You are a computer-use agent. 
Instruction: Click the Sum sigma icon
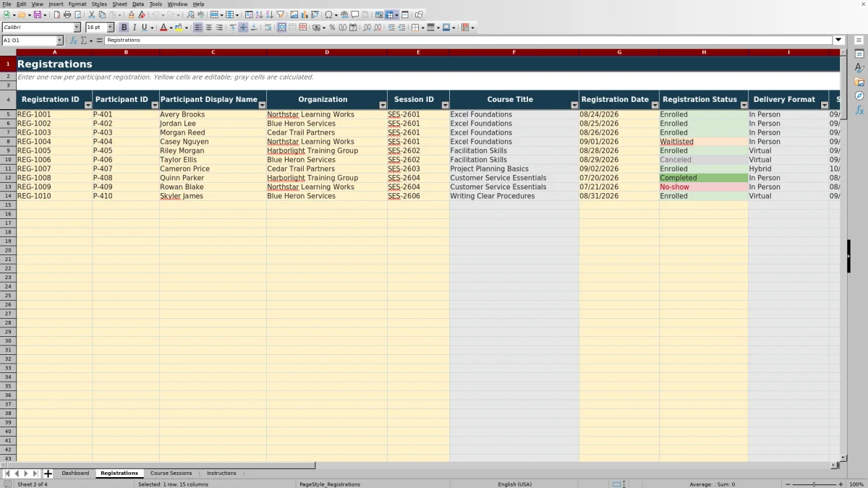click(83, 40)
